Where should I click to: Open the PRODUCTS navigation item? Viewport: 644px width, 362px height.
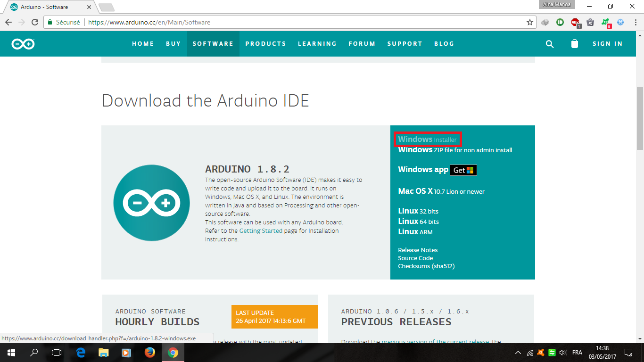pos(266,44)
